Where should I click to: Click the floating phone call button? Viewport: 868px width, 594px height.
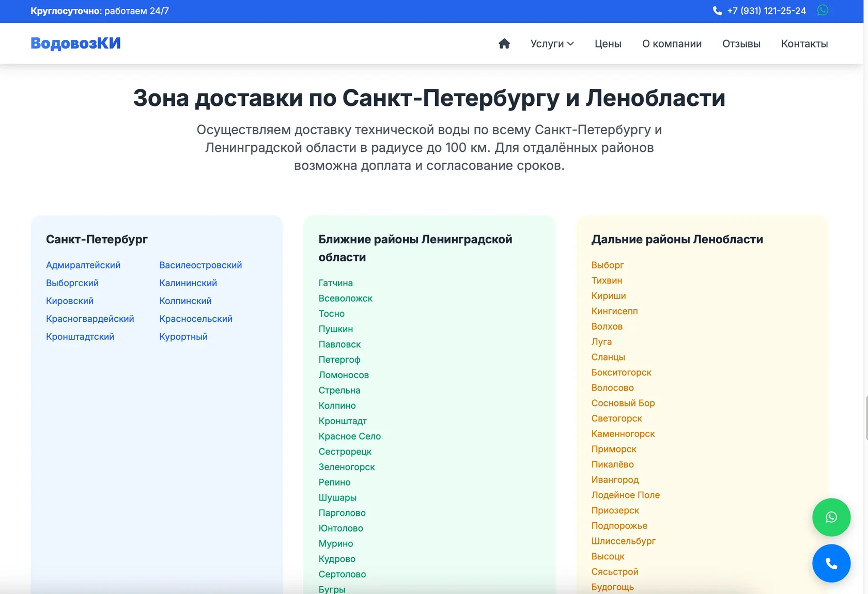point(831,564)
